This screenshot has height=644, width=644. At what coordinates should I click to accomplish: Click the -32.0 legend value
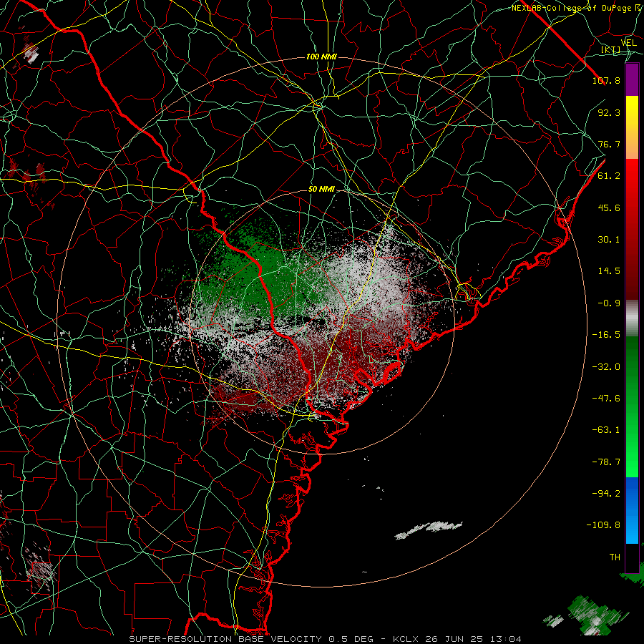[606, 367]
